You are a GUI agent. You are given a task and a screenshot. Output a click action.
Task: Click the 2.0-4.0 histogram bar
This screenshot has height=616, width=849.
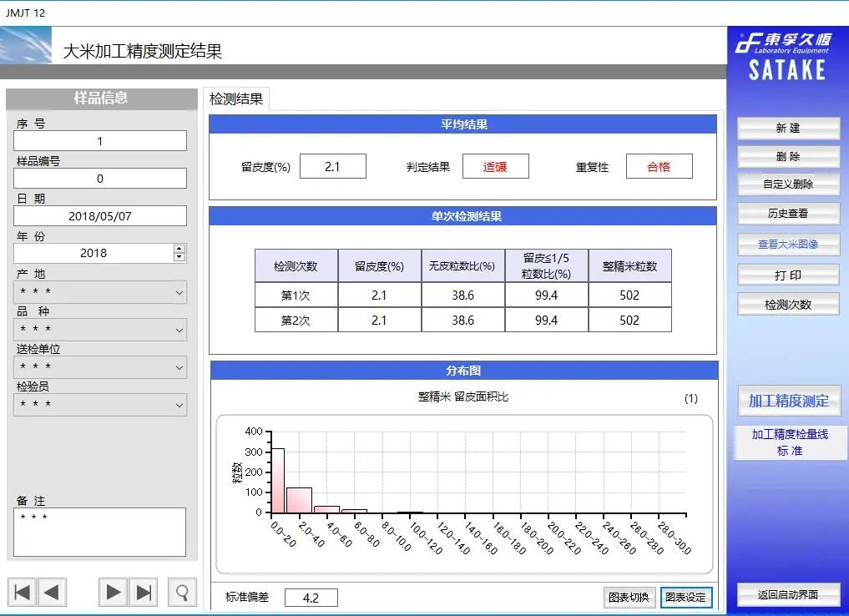(299, 501)
